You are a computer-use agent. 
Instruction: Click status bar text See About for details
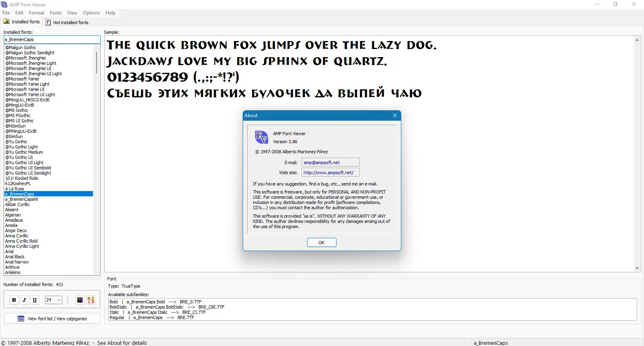click(x=122, y=343)
